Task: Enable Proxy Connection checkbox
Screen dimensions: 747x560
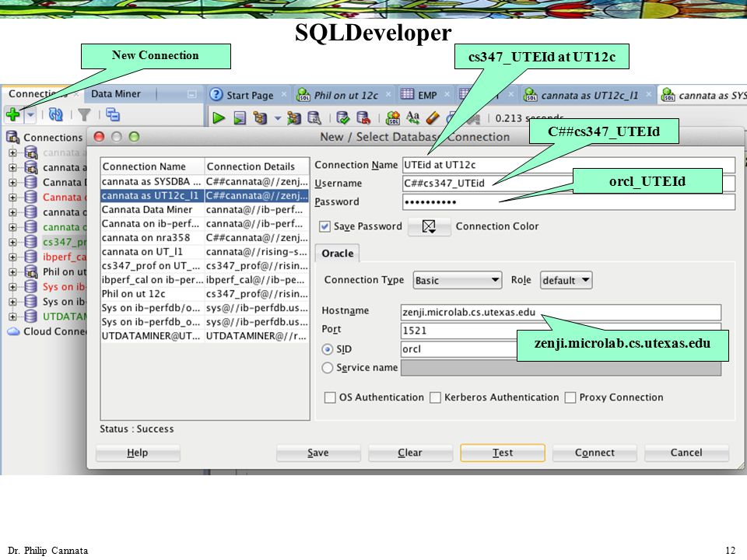Action: (570, 397)
